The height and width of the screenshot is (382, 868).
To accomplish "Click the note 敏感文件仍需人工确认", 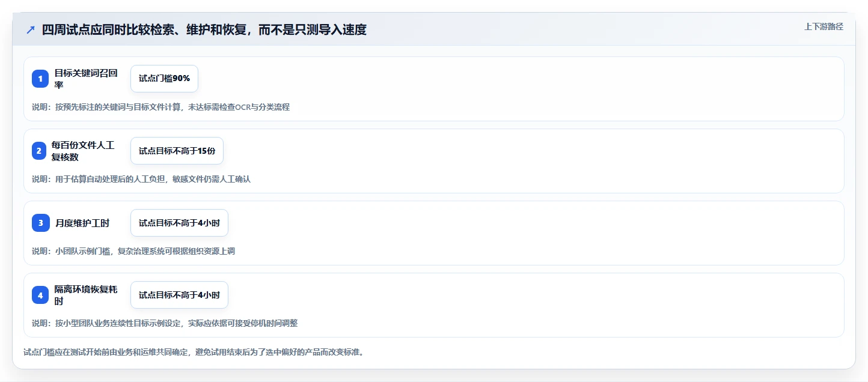I will [x=141, y=179].
